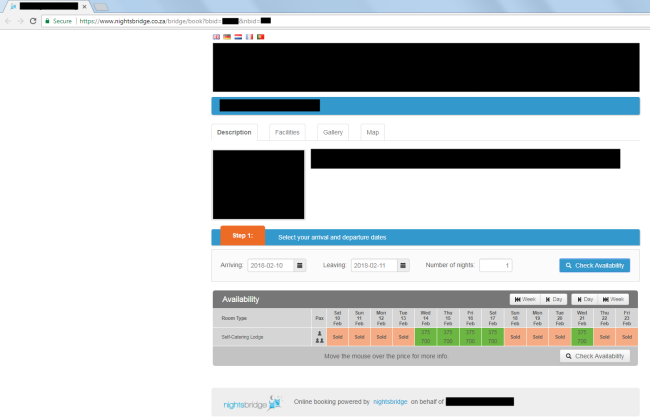Screen dimensions: 650x420
Task: Click blue Check Availability button
Action: pos(594,265)
